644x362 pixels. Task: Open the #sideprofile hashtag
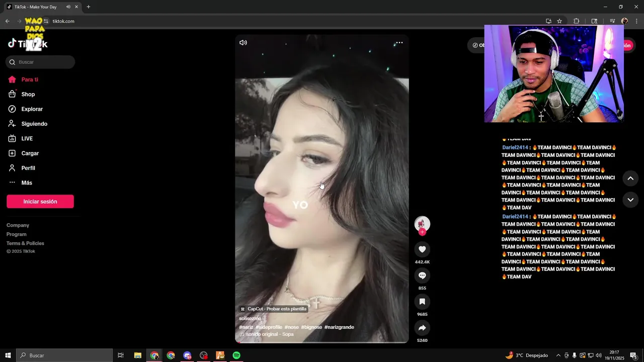click(x=269, y=327)
